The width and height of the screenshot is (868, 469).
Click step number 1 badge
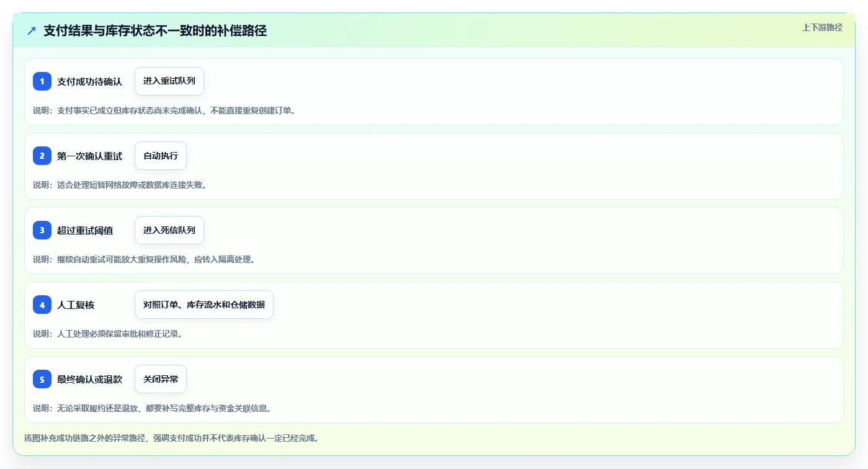pos(42,81)
